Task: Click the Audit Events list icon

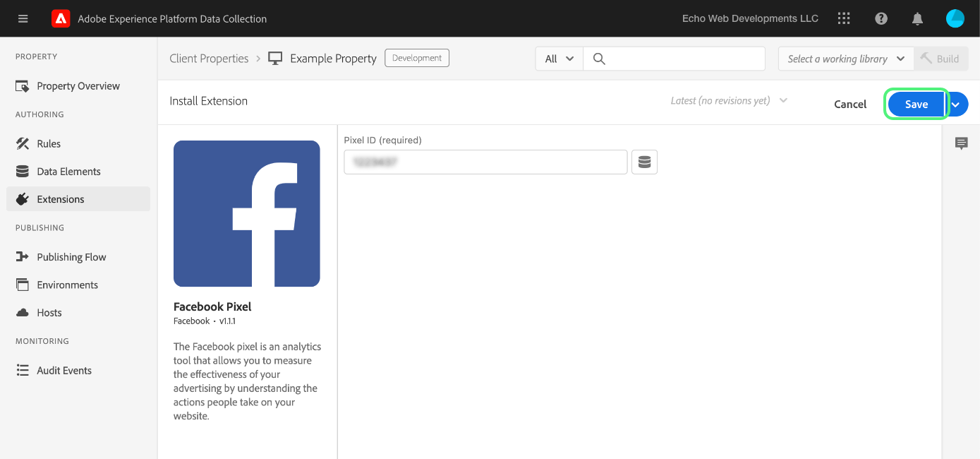Action: 23,370
